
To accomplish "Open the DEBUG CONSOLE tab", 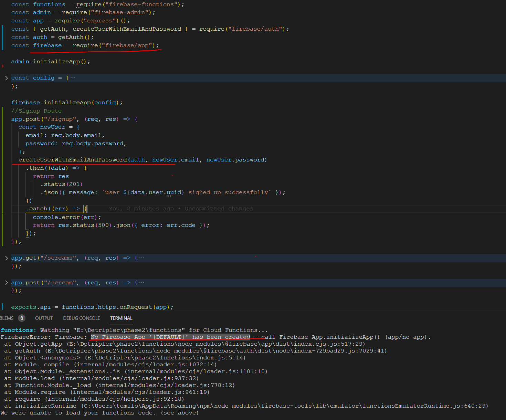I will click(82, 318).
